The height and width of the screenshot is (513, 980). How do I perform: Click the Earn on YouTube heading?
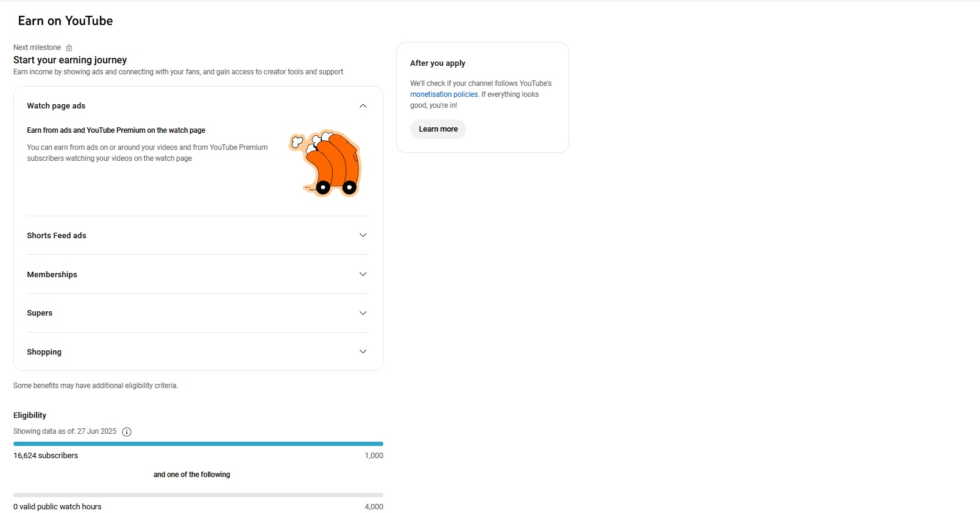pyautogui.click(x=65, y=21)
